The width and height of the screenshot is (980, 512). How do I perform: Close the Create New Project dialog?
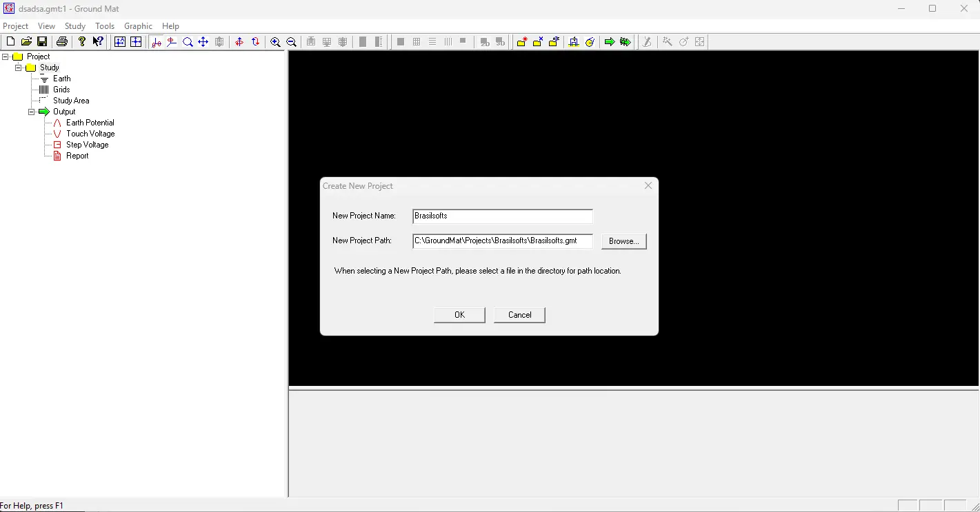click(648, 185)
